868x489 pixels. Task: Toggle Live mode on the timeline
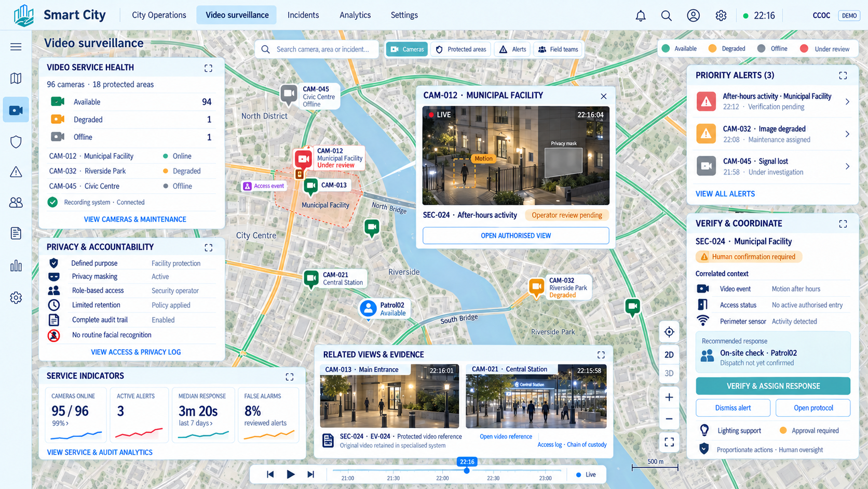[586, 474]
